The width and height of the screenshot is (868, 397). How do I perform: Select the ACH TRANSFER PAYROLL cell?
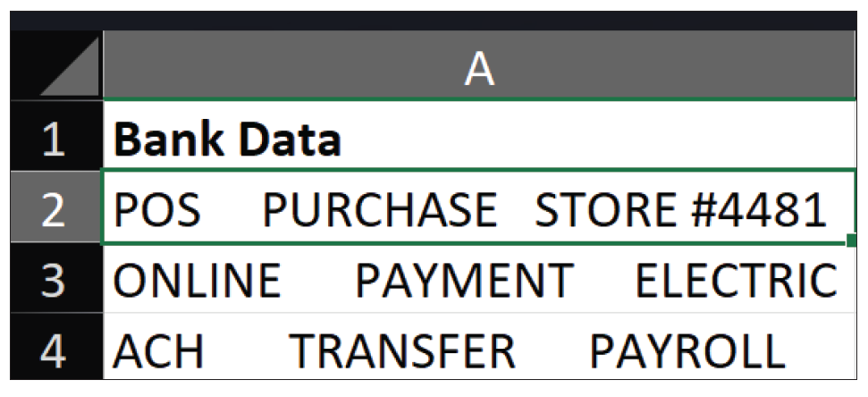click(479, 347)
